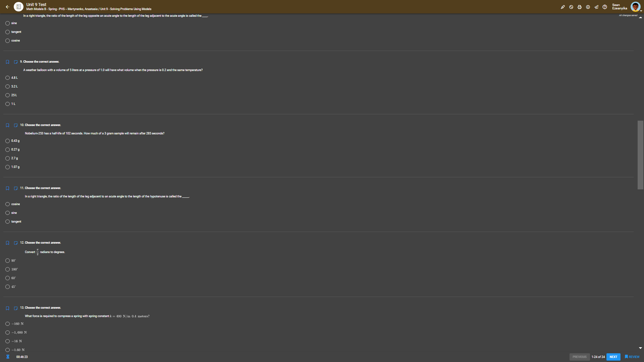Click the paper plane submit icon
644x362 pixels.
click(596, 7)
